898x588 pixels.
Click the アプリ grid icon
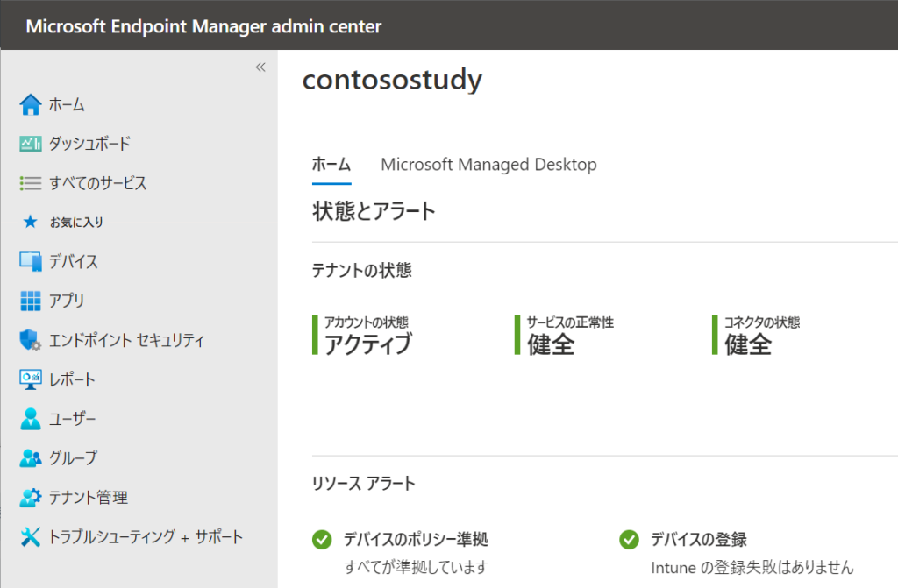pyautogui.click(x=31, y=301)
